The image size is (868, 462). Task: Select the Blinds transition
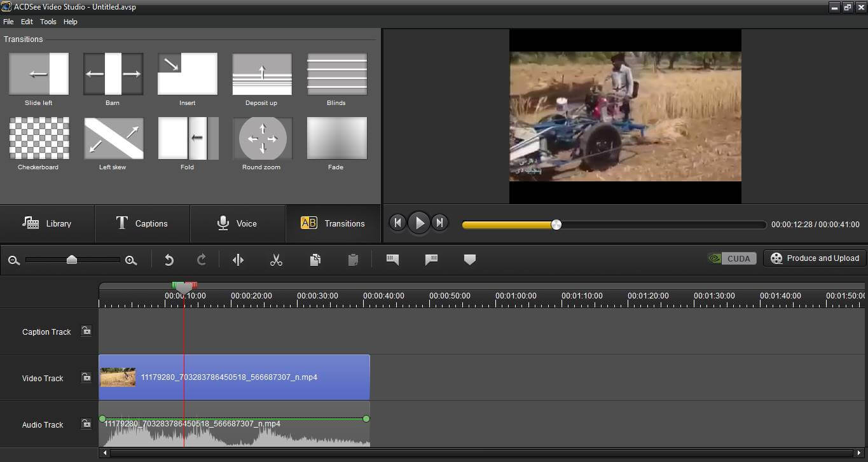pos(336,74)
